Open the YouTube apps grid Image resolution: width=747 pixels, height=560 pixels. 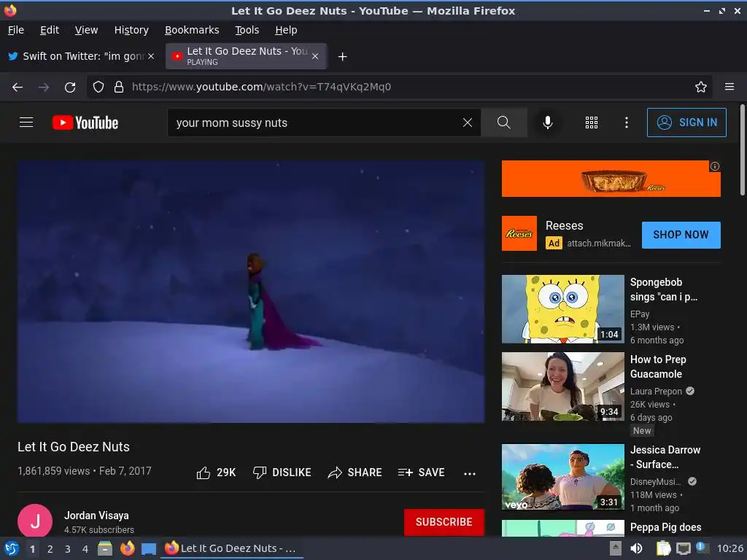click(591, 122)
